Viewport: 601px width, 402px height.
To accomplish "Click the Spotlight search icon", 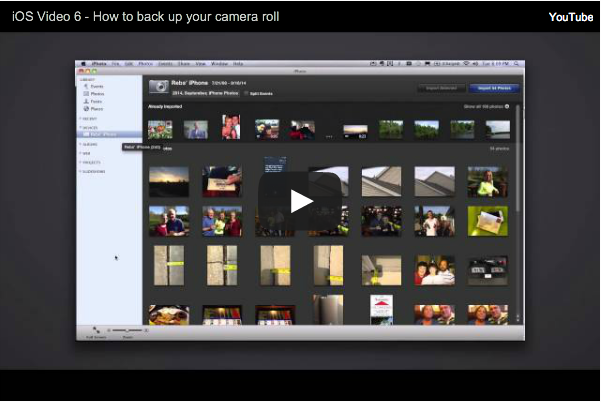I will tap(517, 64).
